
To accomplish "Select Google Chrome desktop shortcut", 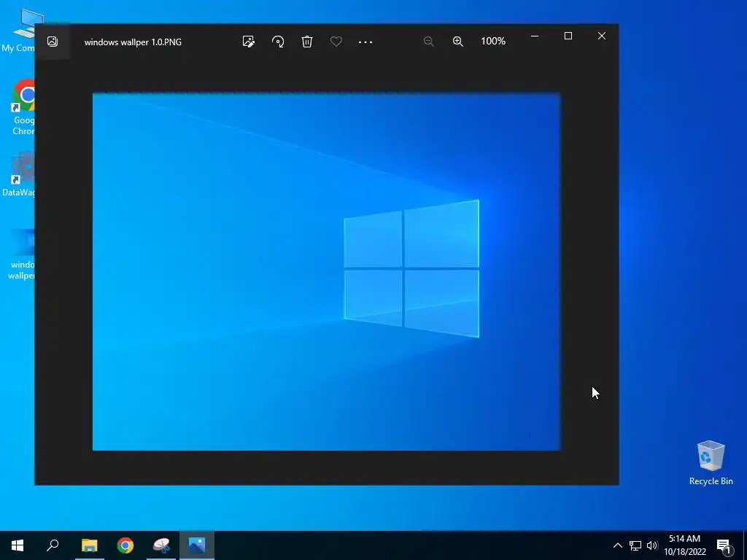I will tap(23, 107).
